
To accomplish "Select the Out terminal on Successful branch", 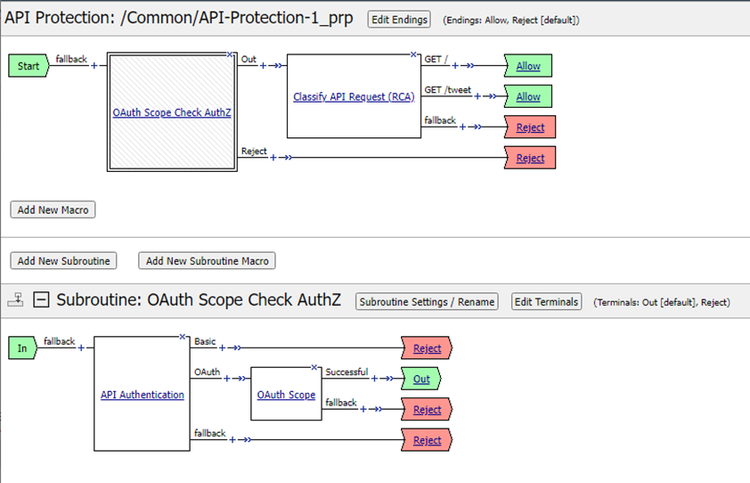I will (x=422, y=379).
